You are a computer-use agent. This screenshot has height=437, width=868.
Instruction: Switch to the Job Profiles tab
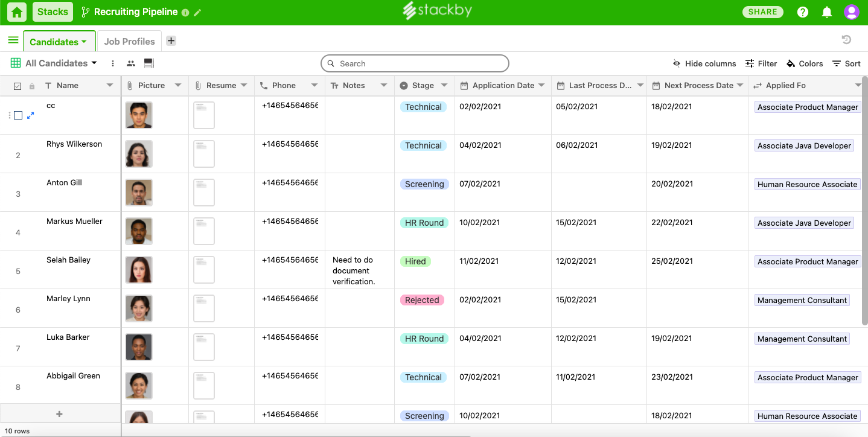click(129, 42)
